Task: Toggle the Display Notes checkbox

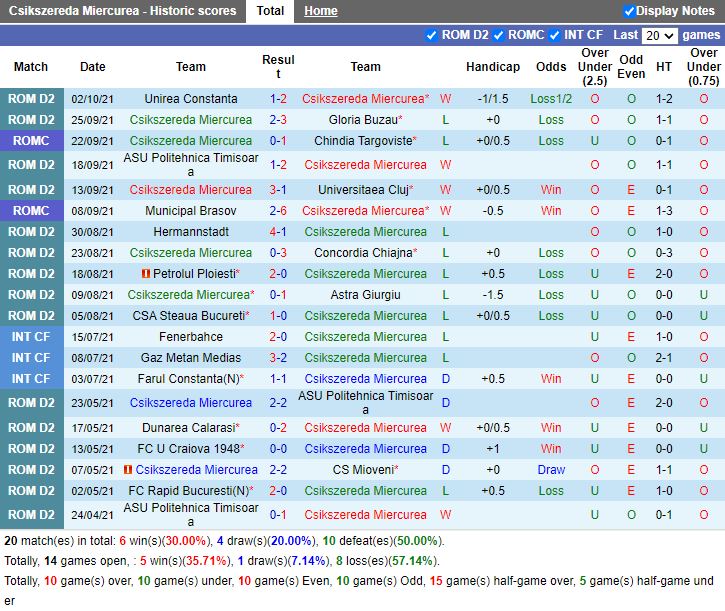Action: click(629, 11)
